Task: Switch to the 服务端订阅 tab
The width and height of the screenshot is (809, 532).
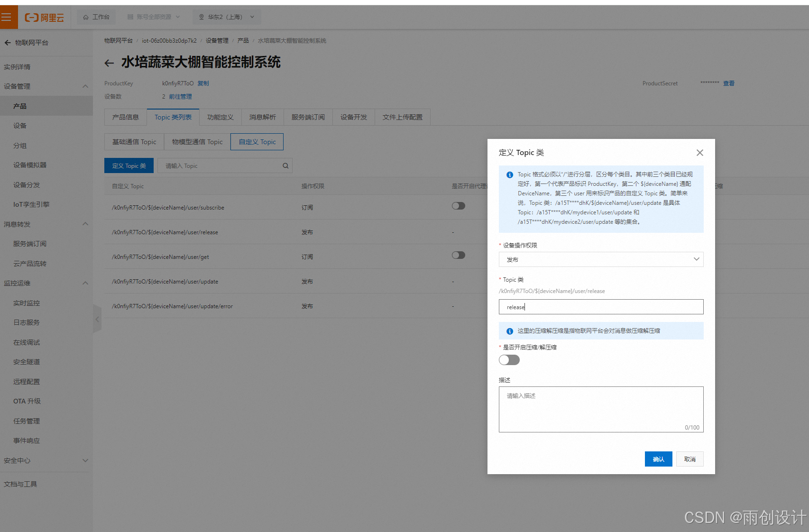Action: tap(308, 117)
